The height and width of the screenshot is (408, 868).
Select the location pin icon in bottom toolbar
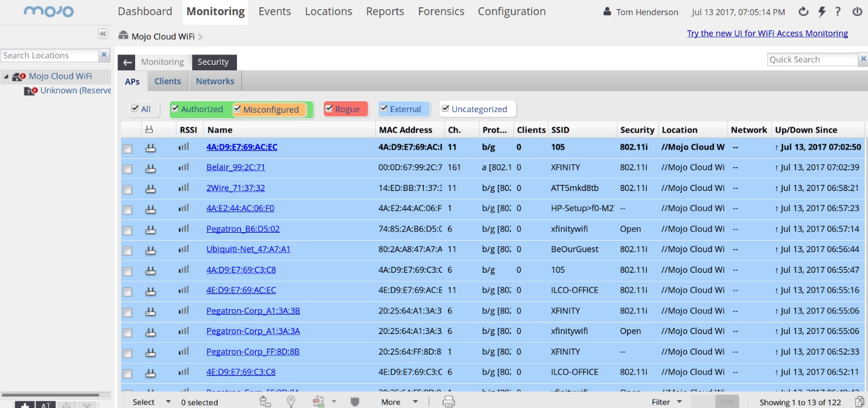(x=291, y=401)
